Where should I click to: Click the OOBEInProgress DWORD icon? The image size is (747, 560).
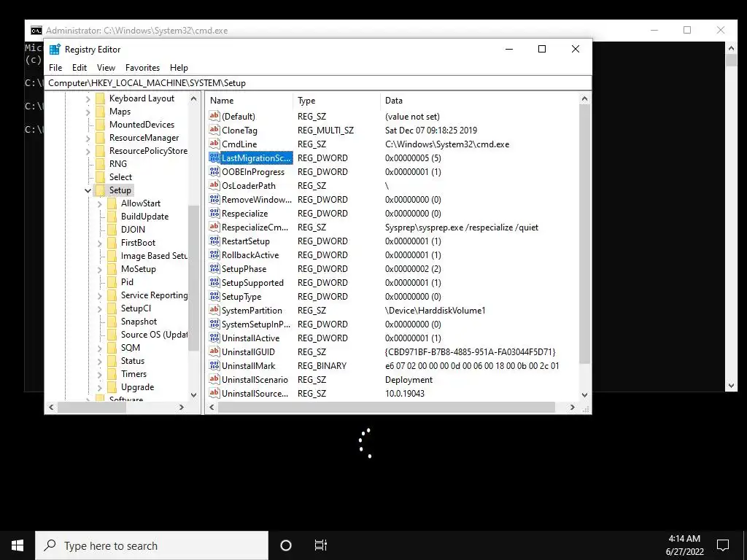[x=214, y=171]
